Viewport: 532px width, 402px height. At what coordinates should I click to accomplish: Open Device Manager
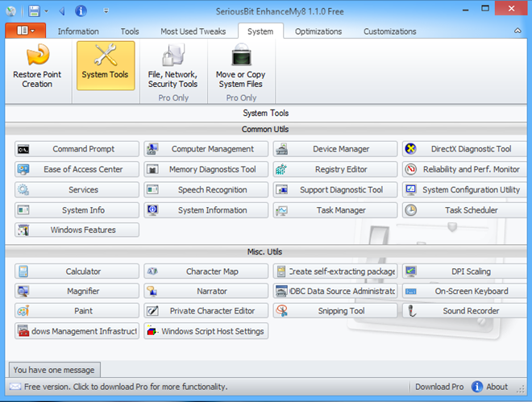click(335, 149)
